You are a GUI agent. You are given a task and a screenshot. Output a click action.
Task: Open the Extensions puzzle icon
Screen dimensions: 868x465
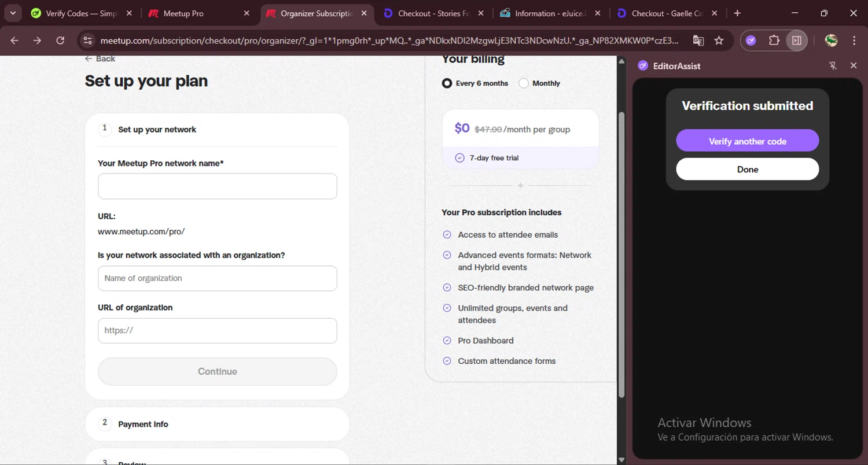tap(774, 40)
